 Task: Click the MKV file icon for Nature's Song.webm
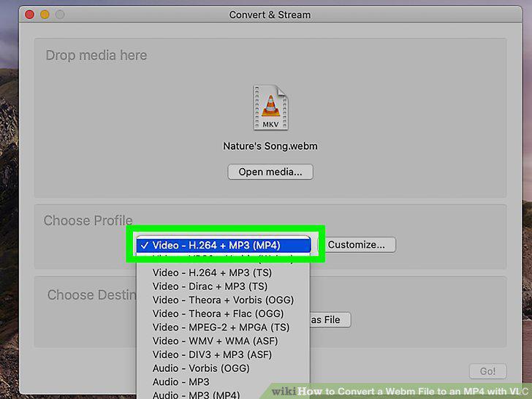270,107
